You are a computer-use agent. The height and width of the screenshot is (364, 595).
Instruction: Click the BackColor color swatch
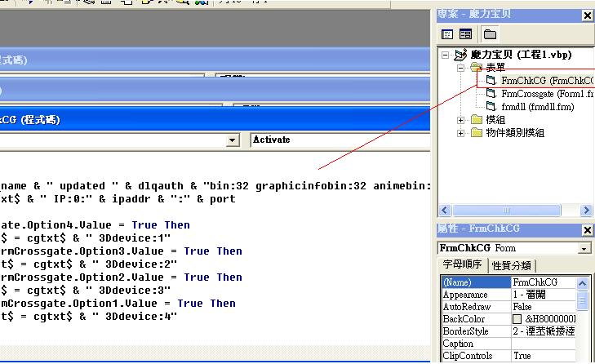pos(517,319)
